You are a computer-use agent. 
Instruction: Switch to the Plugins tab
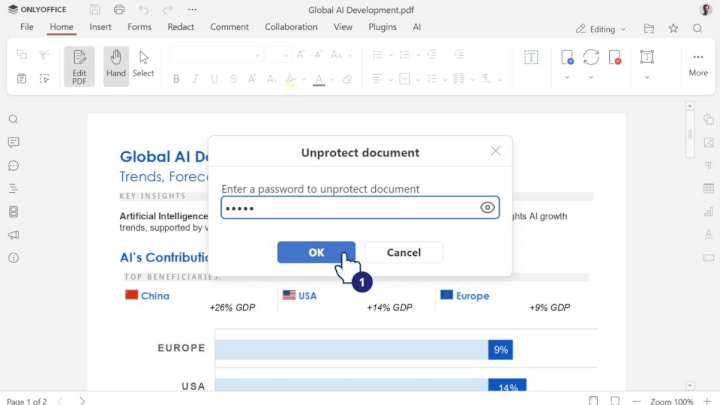pyautogui.click(x=382, y=27)
